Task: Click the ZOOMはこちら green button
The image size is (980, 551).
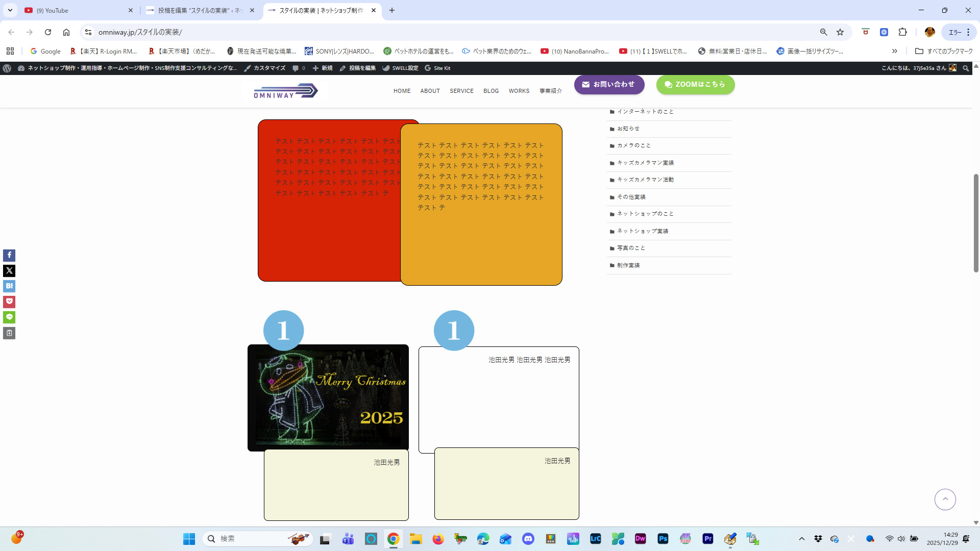Action: coord(695,85)
